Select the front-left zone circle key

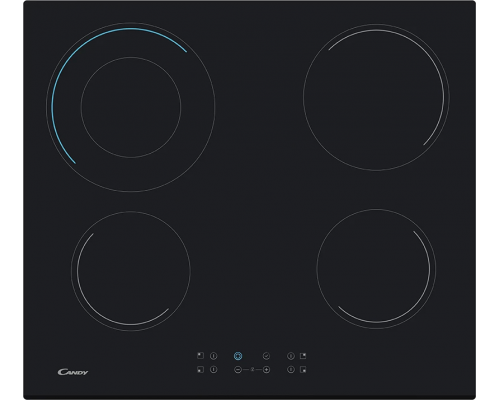[x=214, y=369]
